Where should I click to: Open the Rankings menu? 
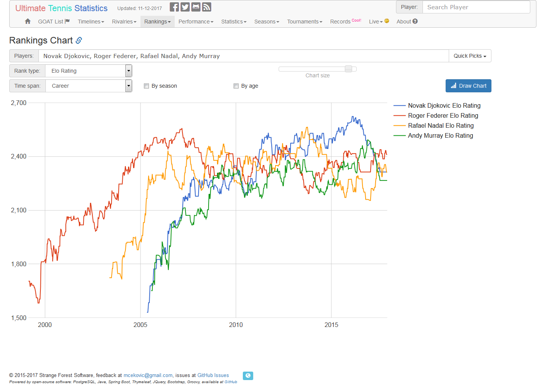(157, 22)
